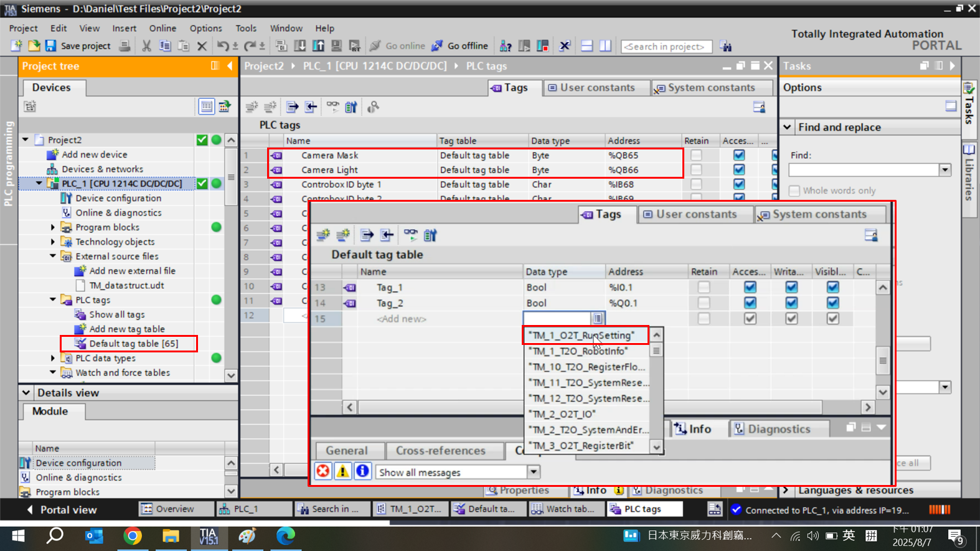Switch to Portal view

(x=62, y=509)
